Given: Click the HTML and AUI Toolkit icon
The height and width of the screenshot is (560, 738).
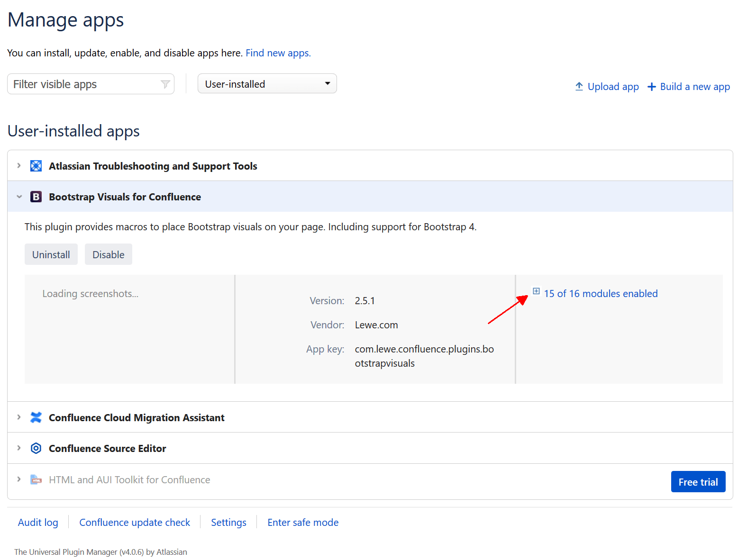Looking at the screenshot, I should tap(36, 479).
